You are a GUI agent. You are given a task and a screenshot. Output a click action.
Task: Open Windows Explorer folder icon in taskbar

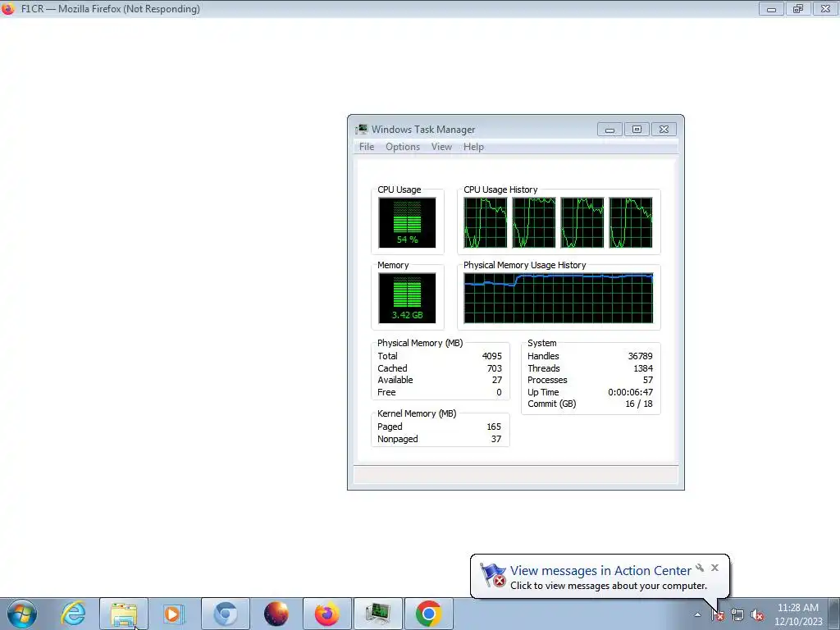coord(124,614)
